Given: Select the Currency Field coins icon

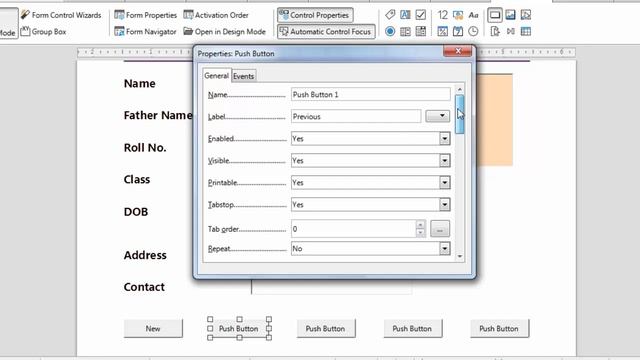Looking at the screenshot, I should (x=458, y=15).
